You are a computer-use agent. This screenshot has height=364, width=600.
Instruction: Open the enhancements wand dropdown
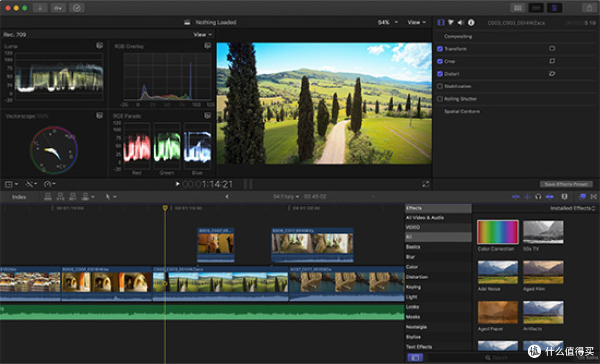[31, 184]
